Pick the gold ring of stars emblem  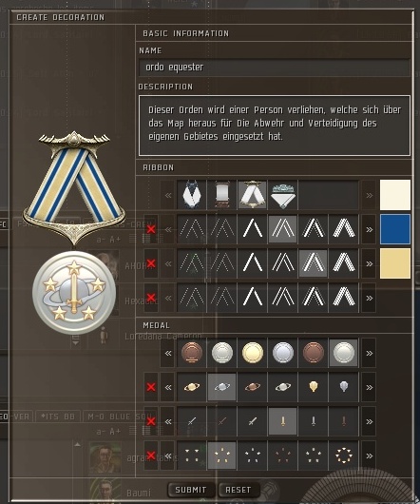point(344,456)
